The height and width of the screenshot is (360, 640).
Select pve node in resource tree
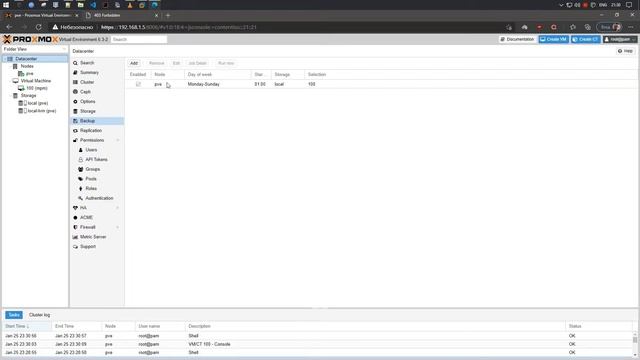29,73
